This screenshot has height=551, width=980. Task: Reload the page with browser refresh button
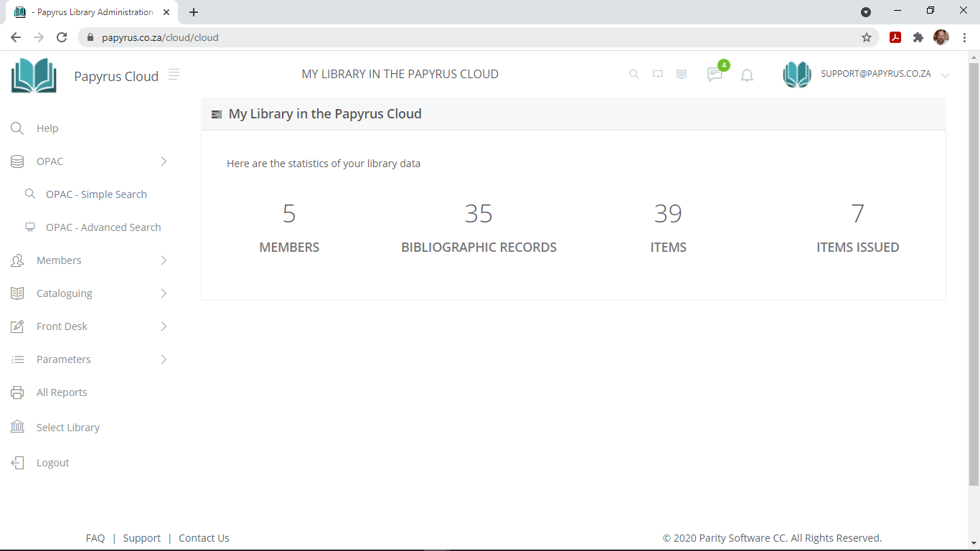[x=62, y=37]
